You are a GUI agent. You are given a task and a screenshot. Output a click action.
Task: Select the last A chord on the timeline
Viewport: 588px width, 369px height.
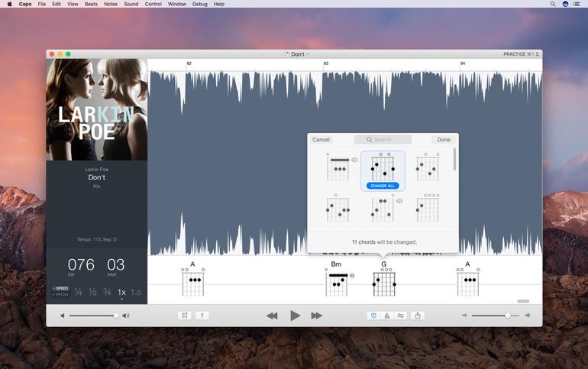point(467,280)
